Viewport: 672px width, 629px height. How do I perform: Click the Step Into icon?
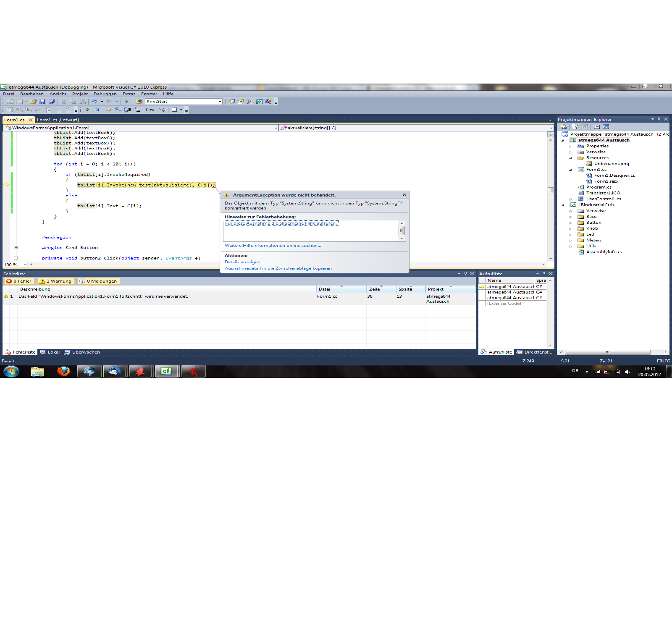tap(118, 110)
